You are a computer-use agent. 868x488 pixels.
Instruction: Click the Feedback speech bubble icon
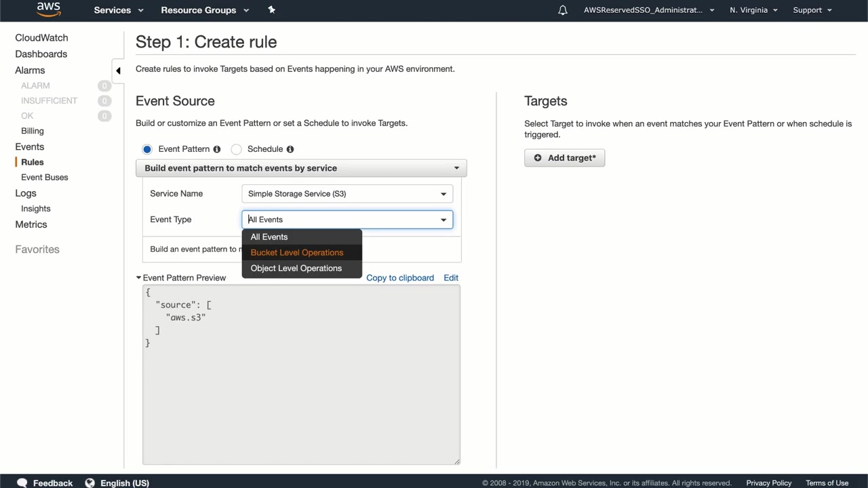click(22, 483)
